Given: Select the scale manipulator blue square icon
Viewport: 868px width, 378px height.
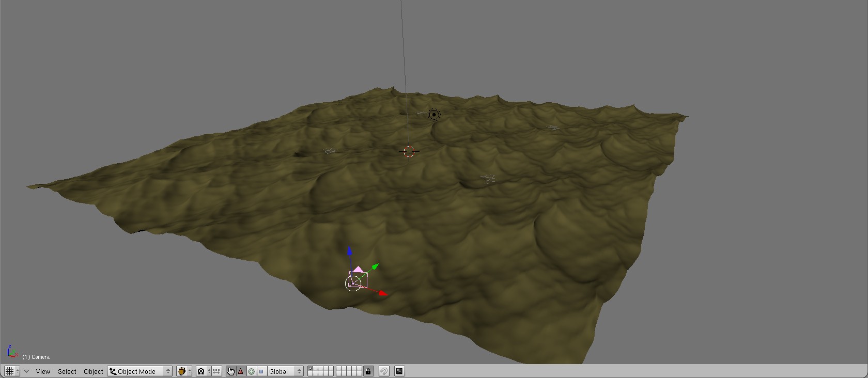Looking at the screenshot, I should [261, 371].
